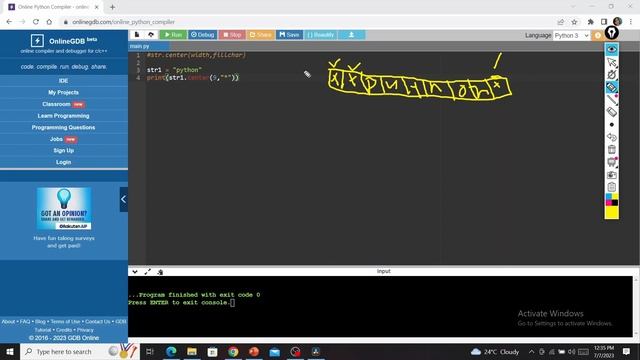Click the red Stop button
640x360 pixels.
(x=232, y=35)
